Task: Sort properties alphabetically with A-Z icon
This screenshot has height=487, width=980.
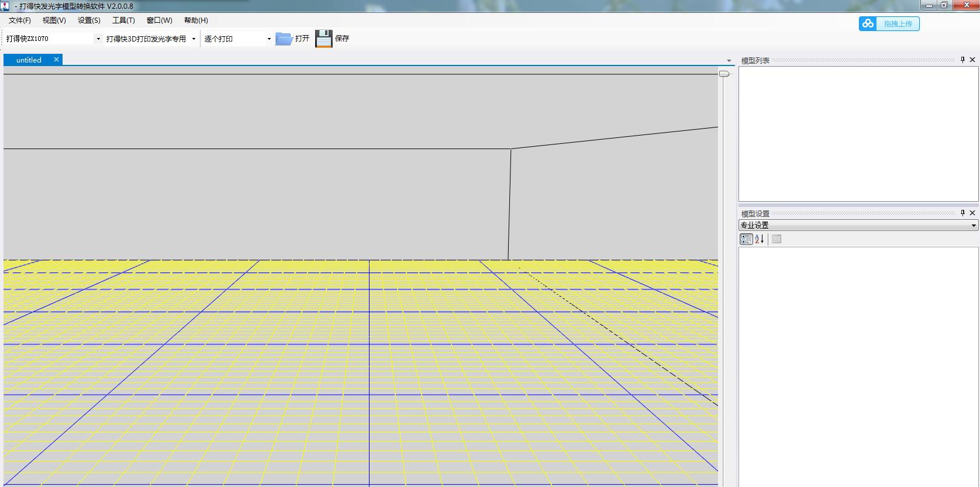Action: [760, 239]
